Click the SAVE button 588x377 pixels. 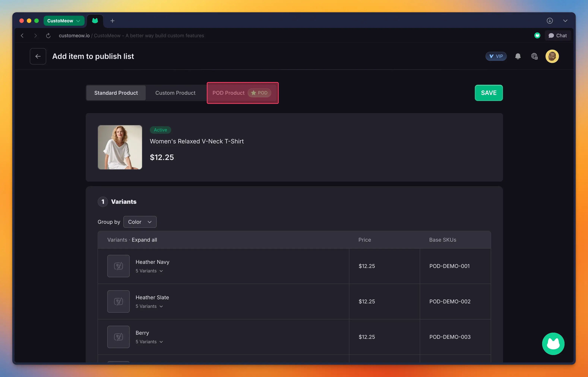point(489,93)
